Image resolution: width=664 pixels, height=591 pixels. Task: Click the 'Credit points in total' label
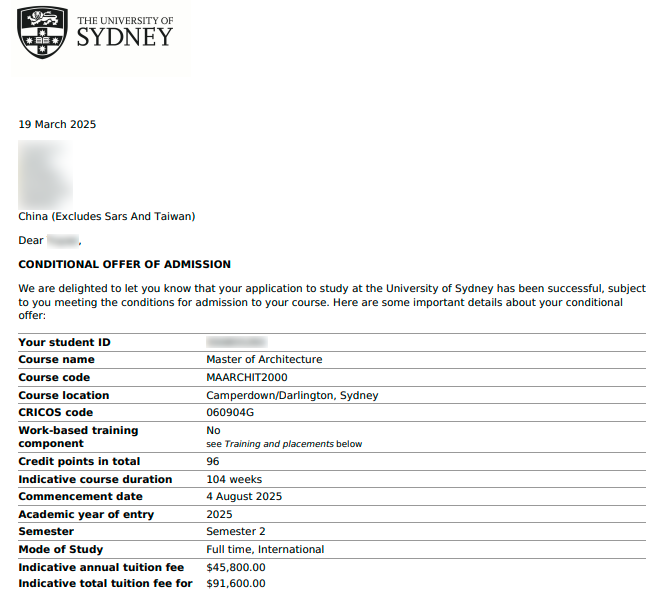click(79, 462)
